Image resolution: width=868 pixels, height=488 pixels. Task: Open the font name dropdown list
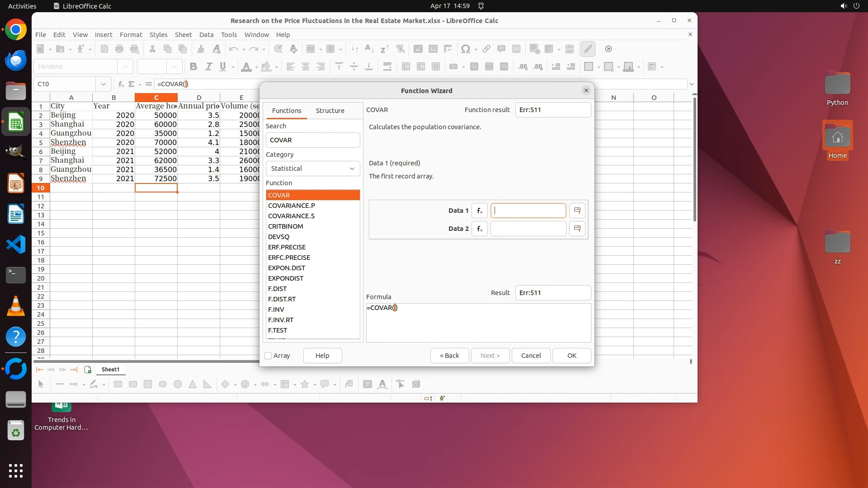(125, 67)
